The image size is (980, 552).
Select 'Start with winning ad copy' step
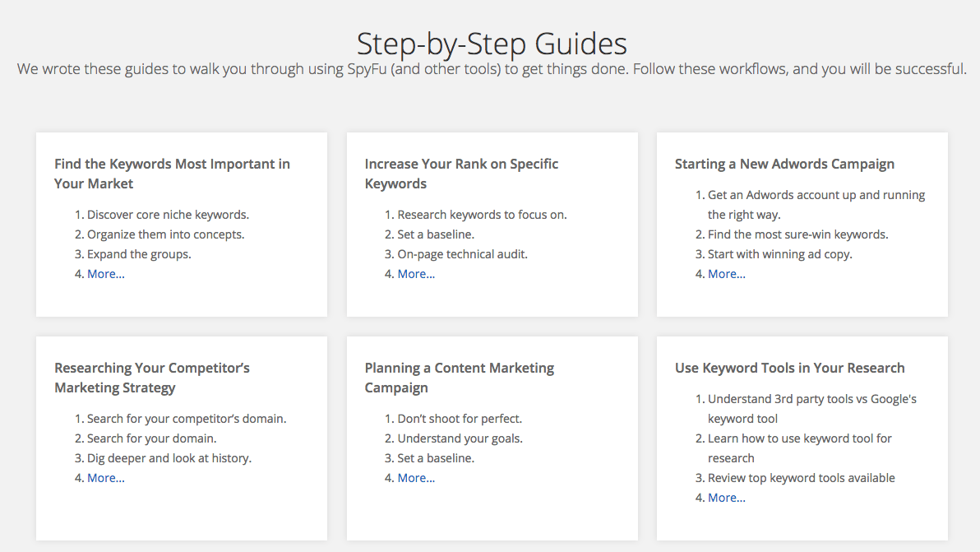click(x=779, y=254)
